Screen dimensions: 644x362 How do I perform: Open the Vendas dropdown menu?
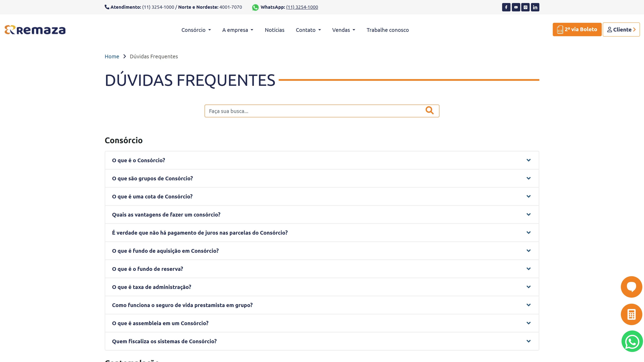point(344,30)
